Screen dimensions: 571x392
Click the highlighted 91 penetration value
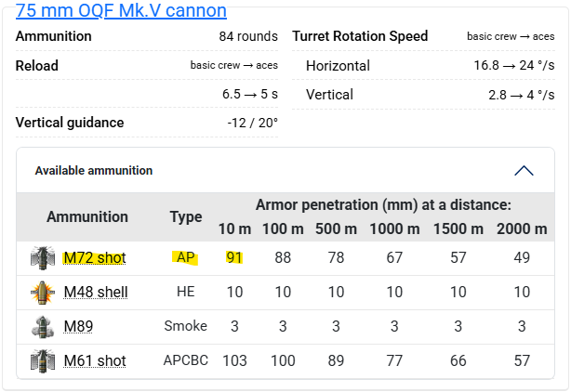(x=234, y=257)
